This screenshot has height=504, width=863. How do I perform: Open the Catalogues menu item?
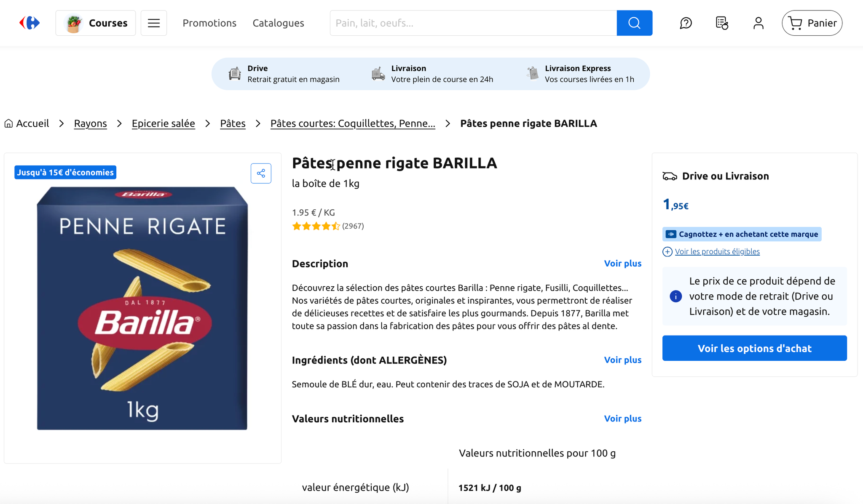coord(278,23)
